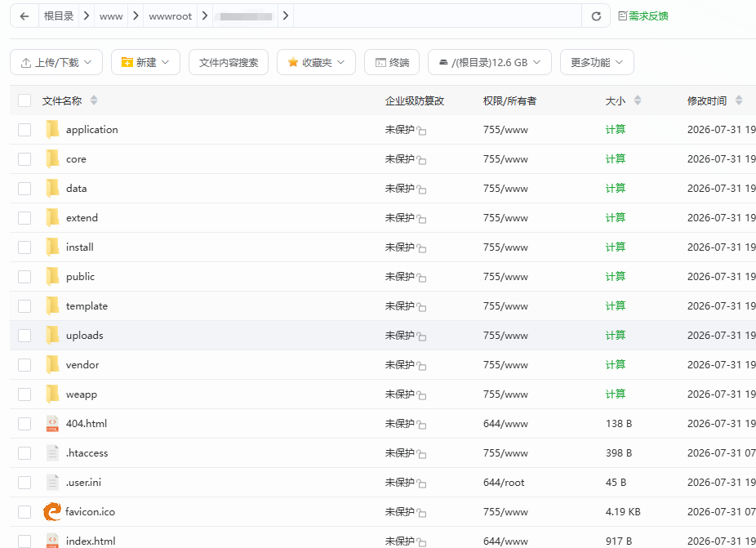Viewport: 756px width, 548px height.
Task: Click 644/root permission of .user.ini
Action: pyautogui.click(x=504, y=483)
